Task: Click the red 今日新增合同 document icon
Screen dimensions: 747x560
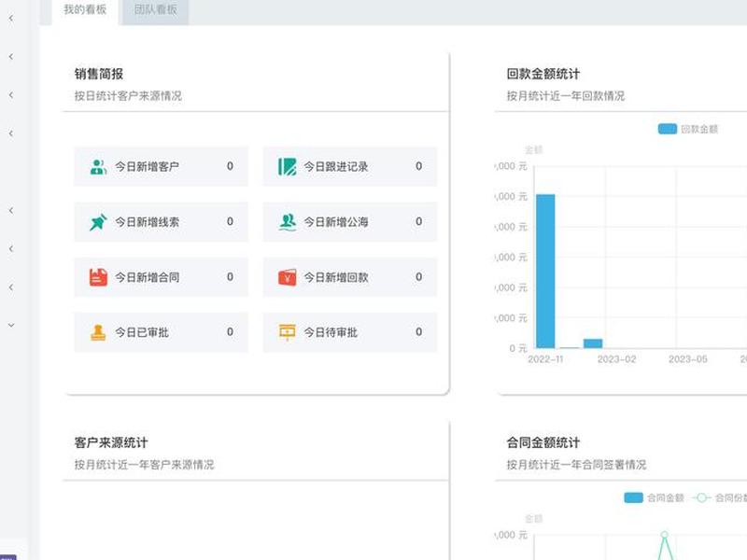Action: pos(98,277)
